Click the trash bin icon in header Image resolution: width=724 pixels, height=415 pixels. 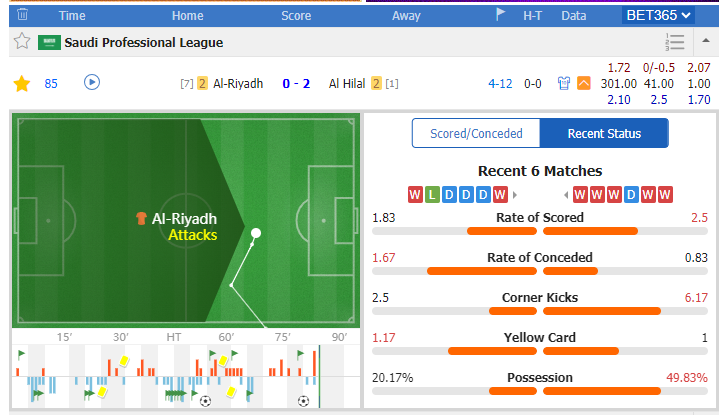22,15
